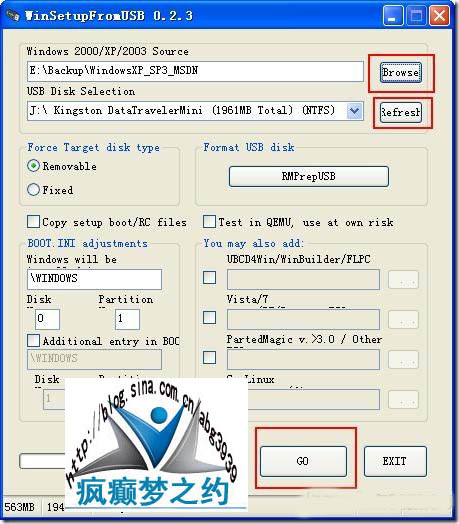The height and width of the screenshot is (524, 459).
Task: Minimize the WinSetupFromUSB window
Action: 393,15
